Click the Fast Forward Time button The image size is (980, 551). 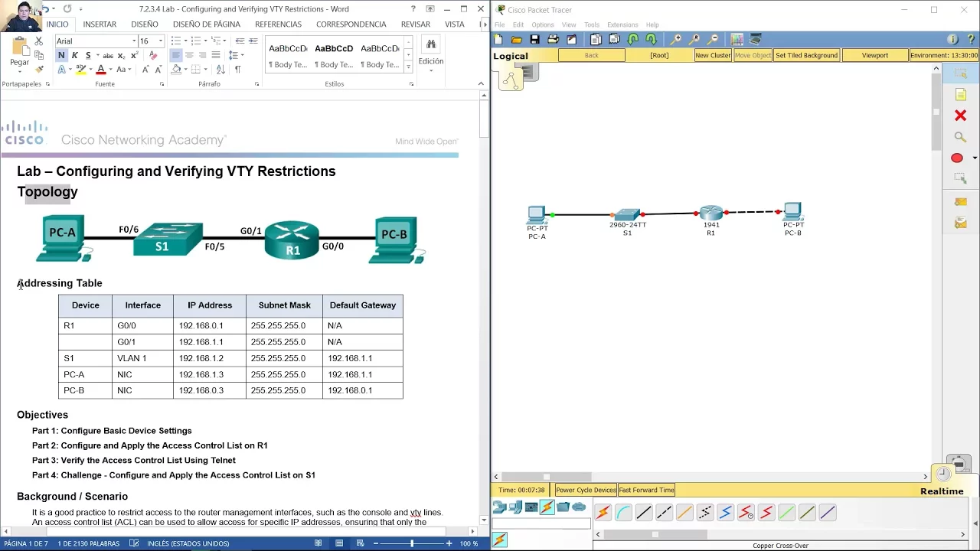tap(646, 490)
